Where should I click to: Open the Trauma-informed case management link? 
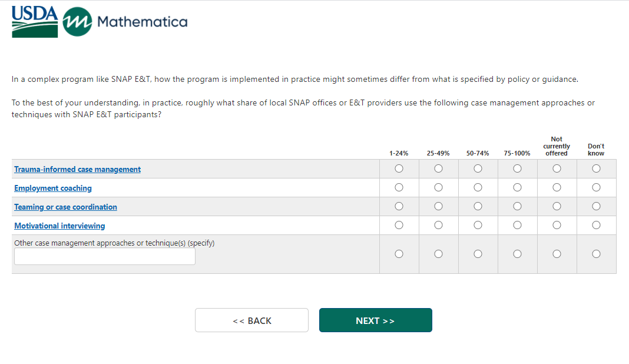[x=77, y=169]
